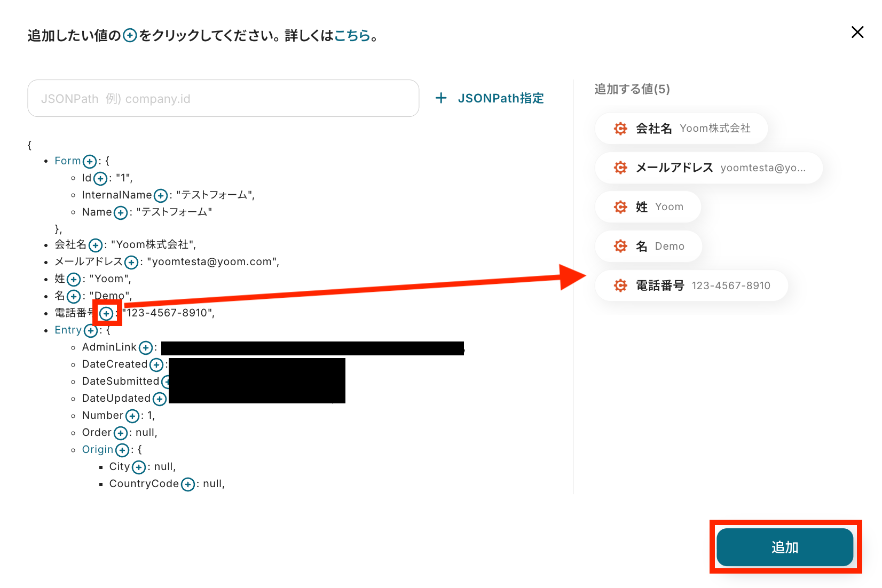Click the plus icon next to 姓
Viewport: 882px width, 588px height.
(74, 279)
